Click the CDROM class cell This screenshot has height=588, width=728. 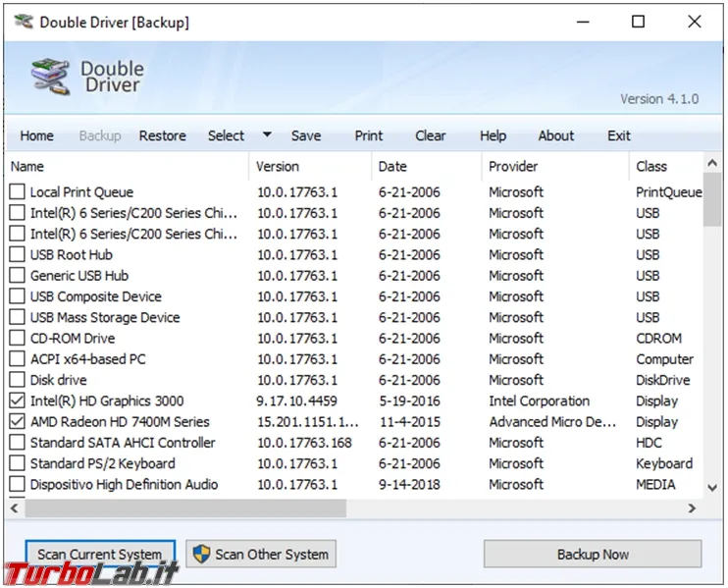[x=658, y=338]
